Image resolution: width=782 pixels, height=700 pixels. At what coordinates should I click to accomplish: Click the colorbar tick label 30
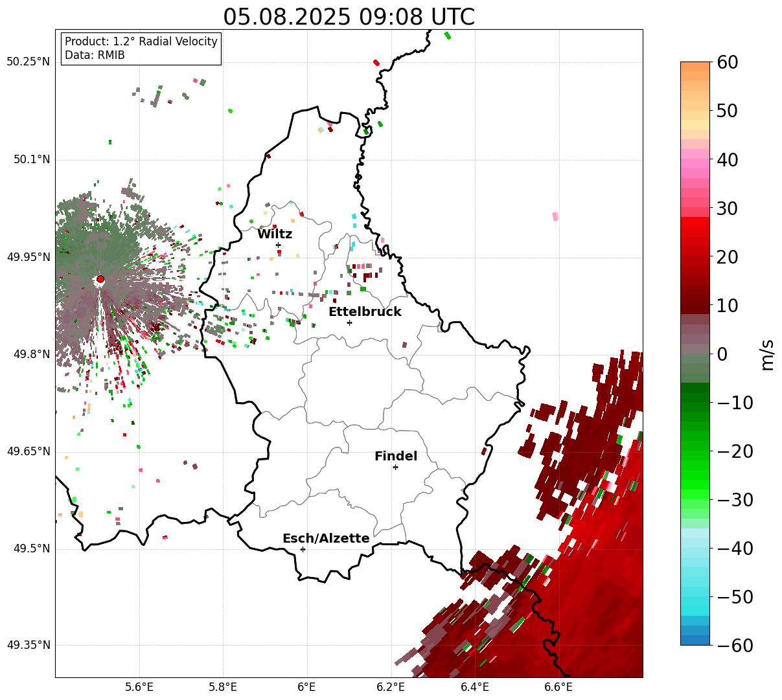728,209
